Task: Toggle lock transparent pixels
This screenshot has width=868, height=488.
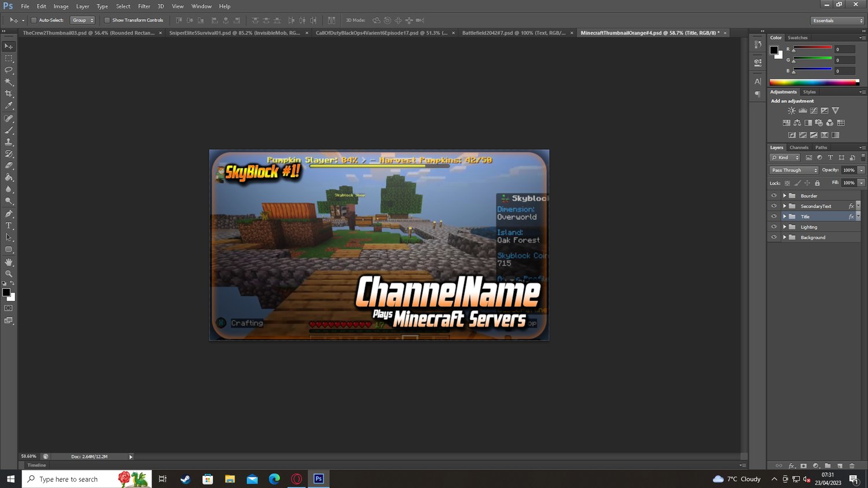Action: [x=787, y=183]
